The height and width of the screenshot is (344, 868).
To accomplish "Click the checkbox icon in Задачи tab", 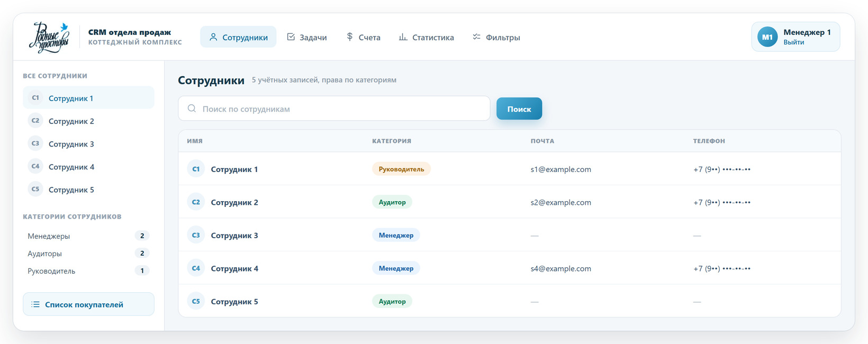I will 291,37.
